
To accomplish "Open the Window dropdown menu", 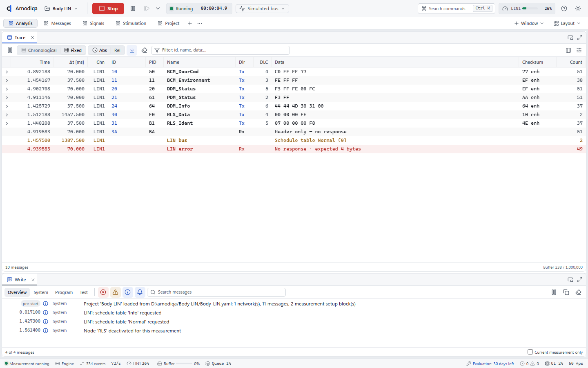I will pyautogui.click(x=529, y=23).
